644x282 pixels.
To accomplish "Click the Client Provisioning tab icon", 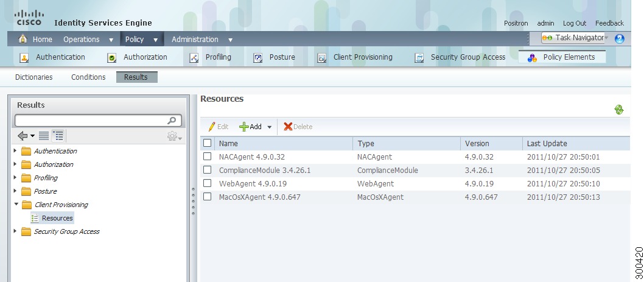I will 321,58.
